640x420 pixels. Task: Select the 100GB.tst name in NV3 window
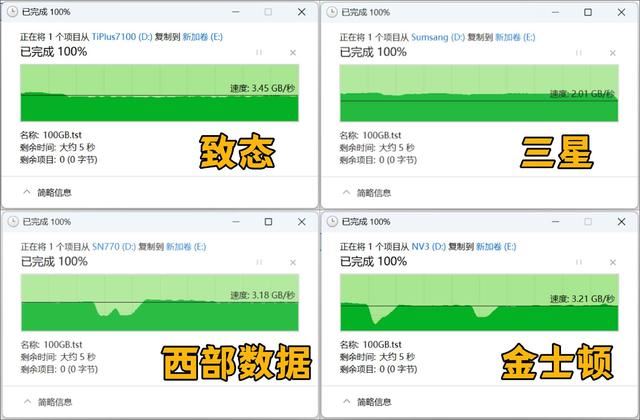click(x=382, y=344)
